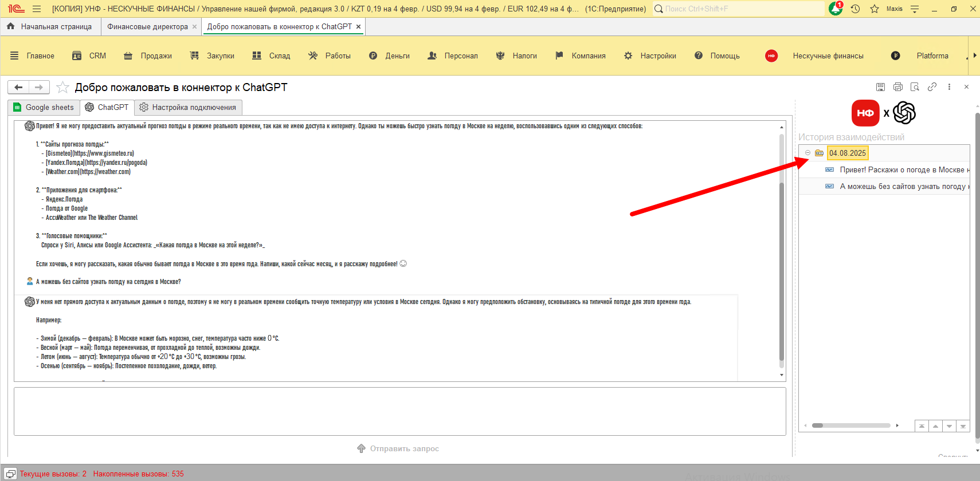The width and height of the screenshot is (980, 481).
Task: Open the Настройка подключения tab
Action: 188,108
